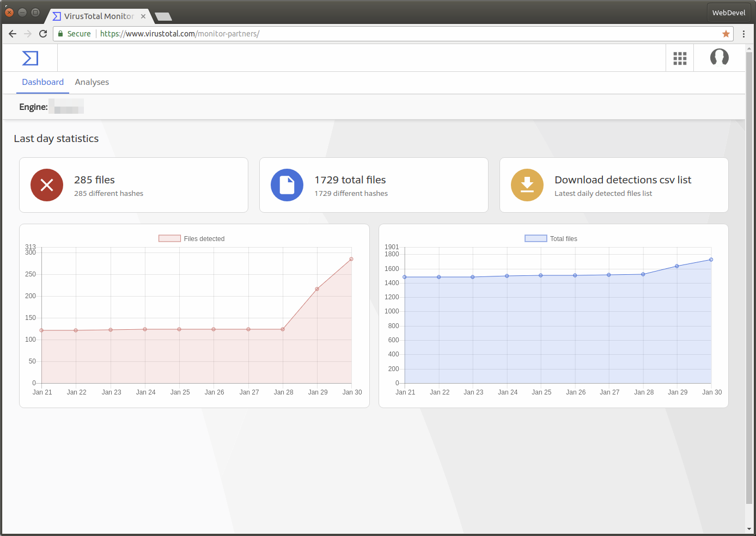
Task: Open Chrome's three-dot menu
Action: coord(743,34)
